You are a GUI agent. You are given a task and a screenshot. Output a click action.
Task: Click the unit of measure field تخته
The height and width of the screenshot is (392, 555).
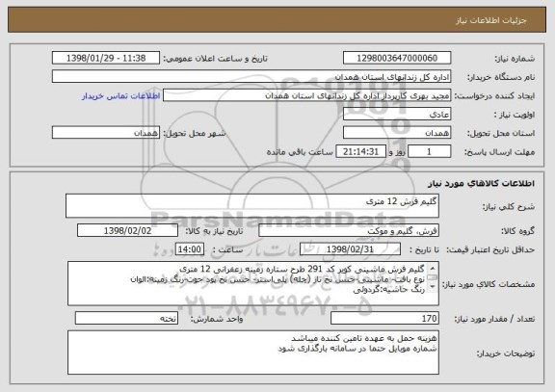(126, 318)
